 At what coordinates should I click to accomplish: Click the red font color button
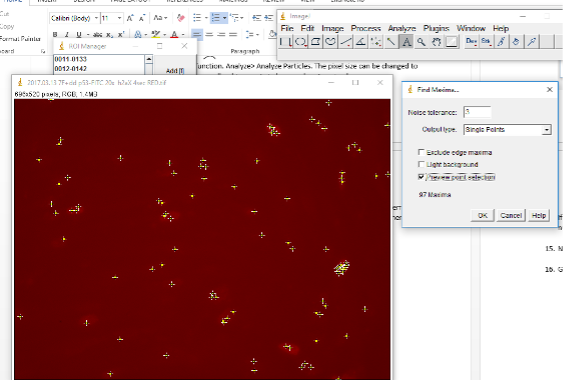point(174,35)
